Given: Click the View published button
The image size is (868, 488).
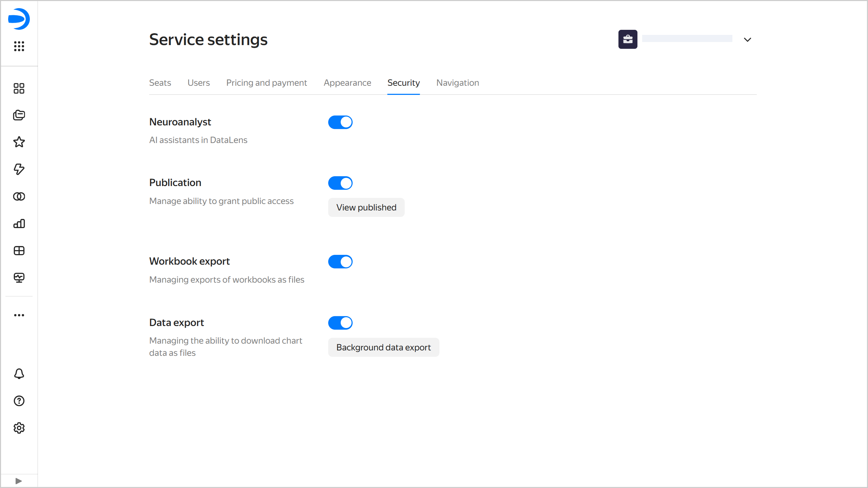Looking at the screenshot, I should click(x=366, y=207).
